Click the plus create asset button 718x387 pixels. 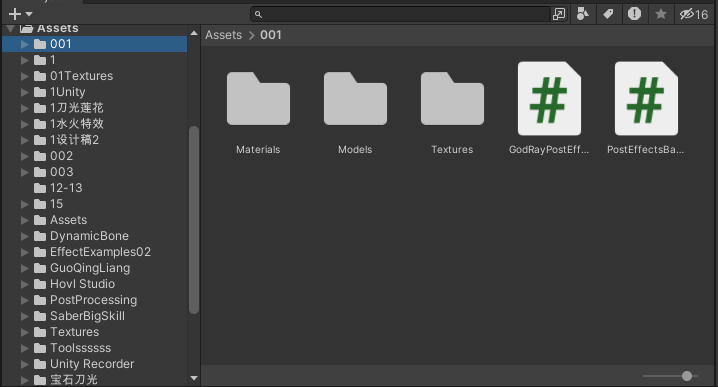(15, 14)
